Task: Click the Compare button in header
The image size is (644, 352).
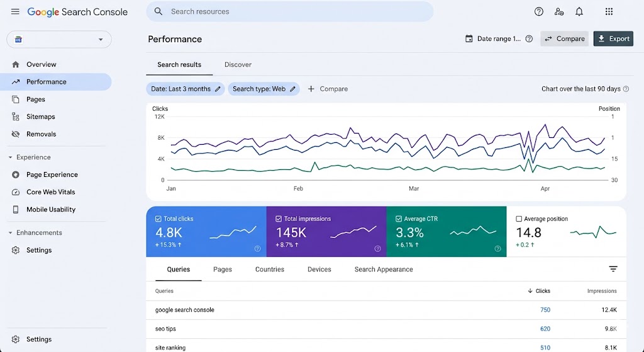Action: click(564, 38)
